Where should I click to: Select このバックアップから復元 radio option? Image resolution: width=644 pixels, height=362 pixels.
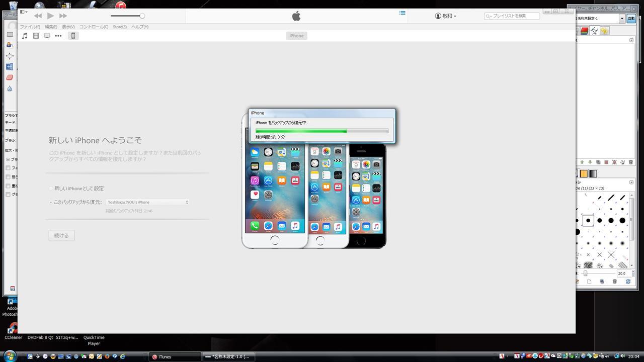click(x=51, y=202)
